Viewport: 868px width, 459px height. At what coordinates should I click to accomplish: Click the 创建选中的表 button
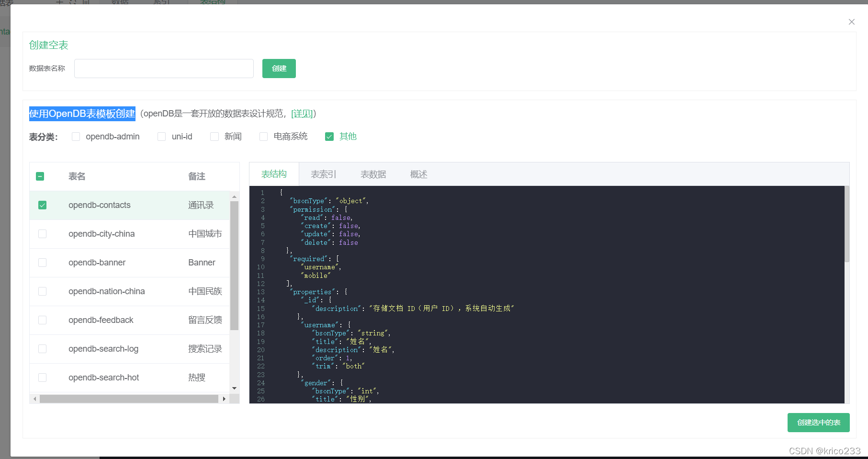click(x=818, y=423)
